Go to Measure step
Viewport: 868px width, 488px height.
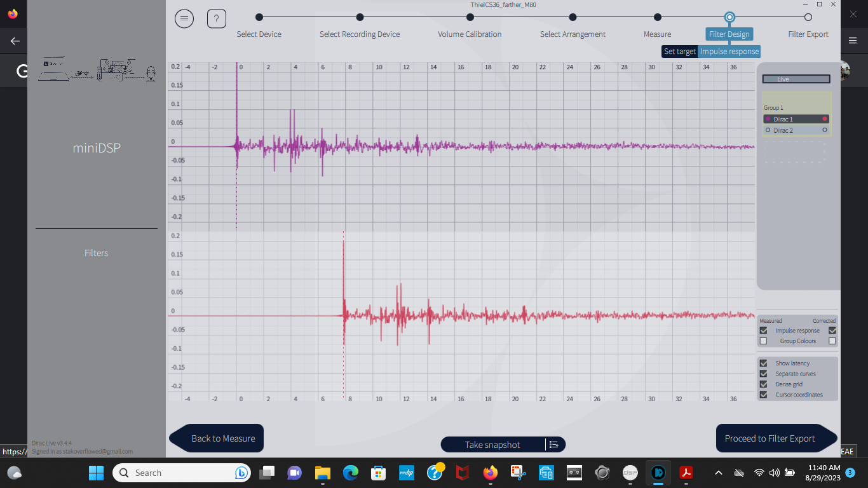(x=657, y=34)
